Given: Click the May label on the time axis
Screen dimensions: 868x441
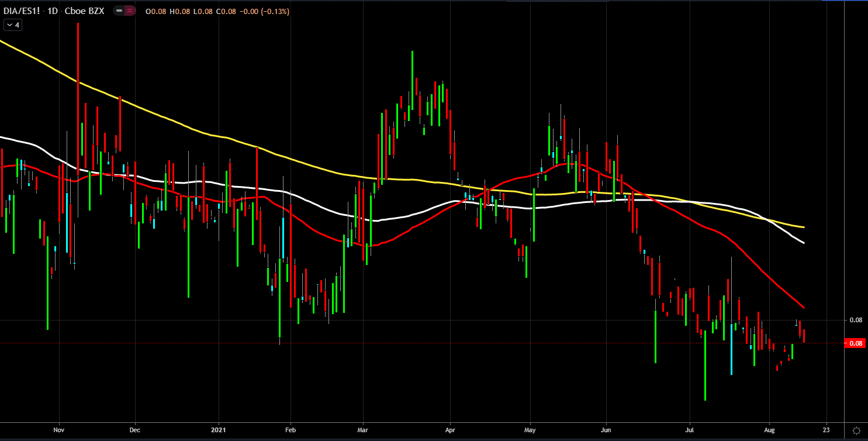Looking at the screenshot, I should [530, 431].
